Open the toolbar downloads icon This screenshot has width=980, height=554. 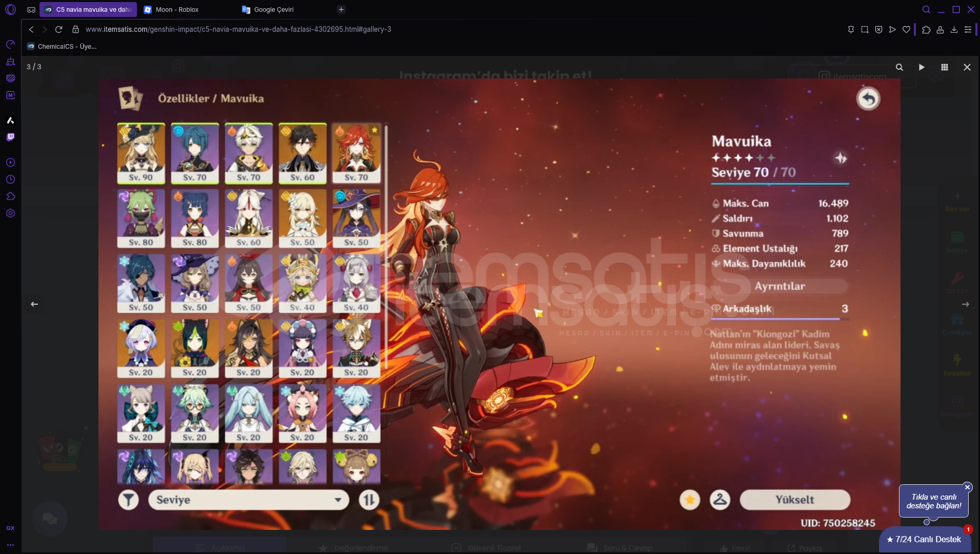[954, 29]
